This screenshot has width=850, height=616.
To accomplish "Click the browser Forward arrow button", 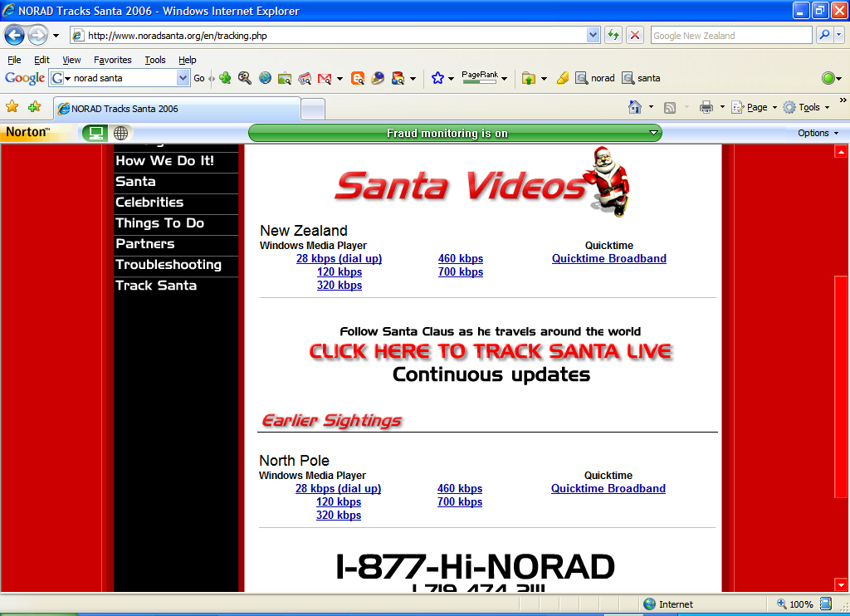I will click(37, 36).
